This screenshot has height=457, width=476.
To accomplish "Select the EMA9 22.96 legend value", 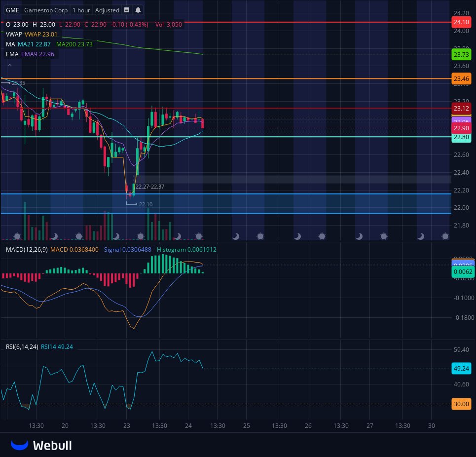I will (37, 54).
